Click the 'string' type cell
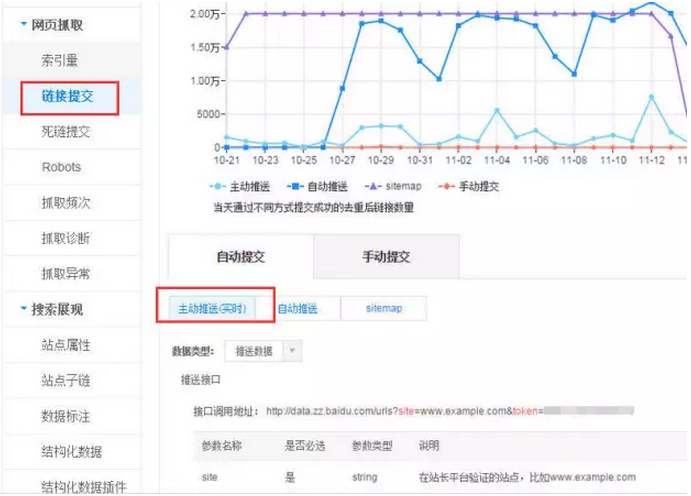 click(365, 477)
